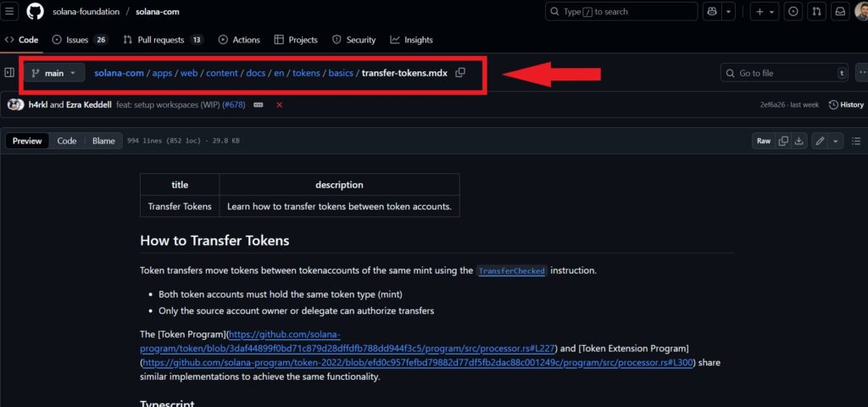Expand the create new plus dropdown
Viewport: 868px width, 407px height.
click(765, 12)
